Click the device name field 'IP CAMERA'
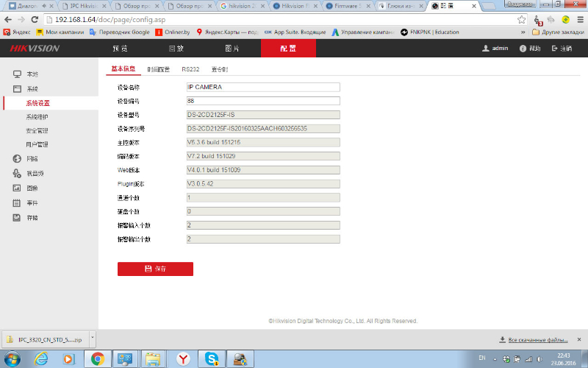Viewport: 588px width, 368px height. (263, 87)
